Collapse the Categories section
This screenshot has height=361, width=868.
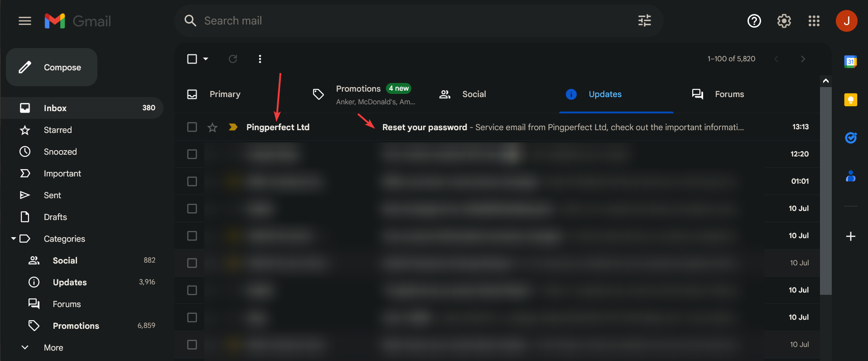pos(14,239)
